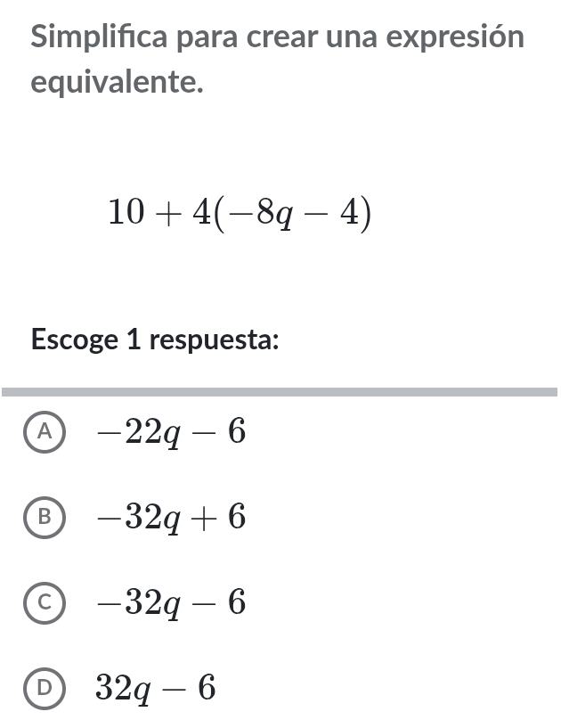Select radio option B
This screenshot has height=728, width=561.
[x=44, y=518]
